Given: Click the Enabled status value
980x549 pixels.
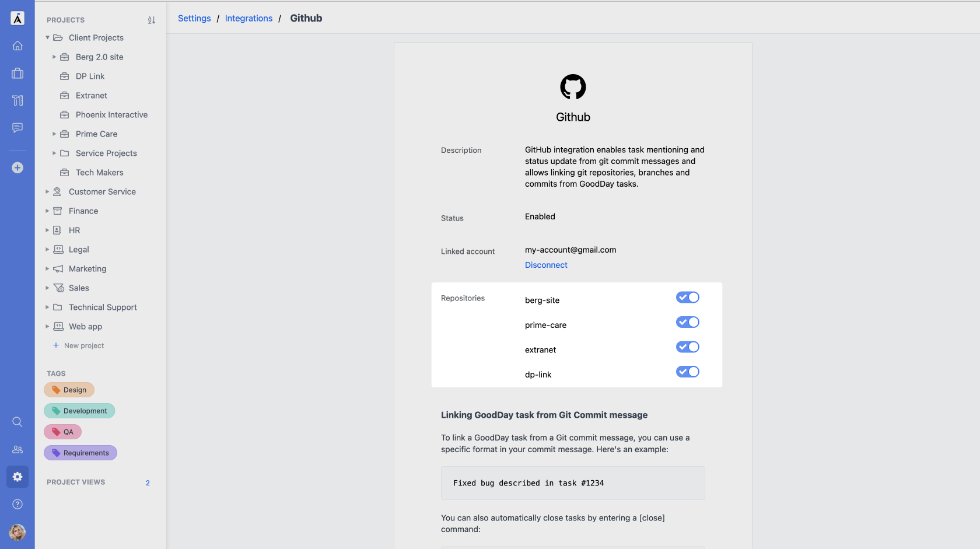Looking at the screenshot, I should pos(540,216).
